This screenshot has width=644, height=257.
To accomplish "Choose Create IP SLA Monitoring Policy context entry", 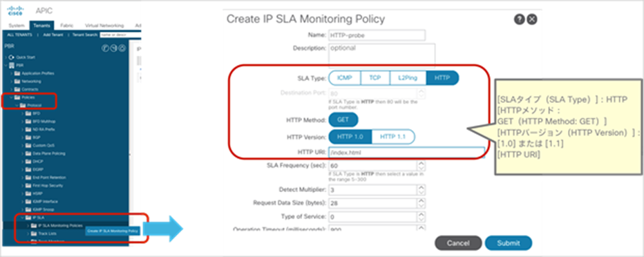I will [113, 231].
